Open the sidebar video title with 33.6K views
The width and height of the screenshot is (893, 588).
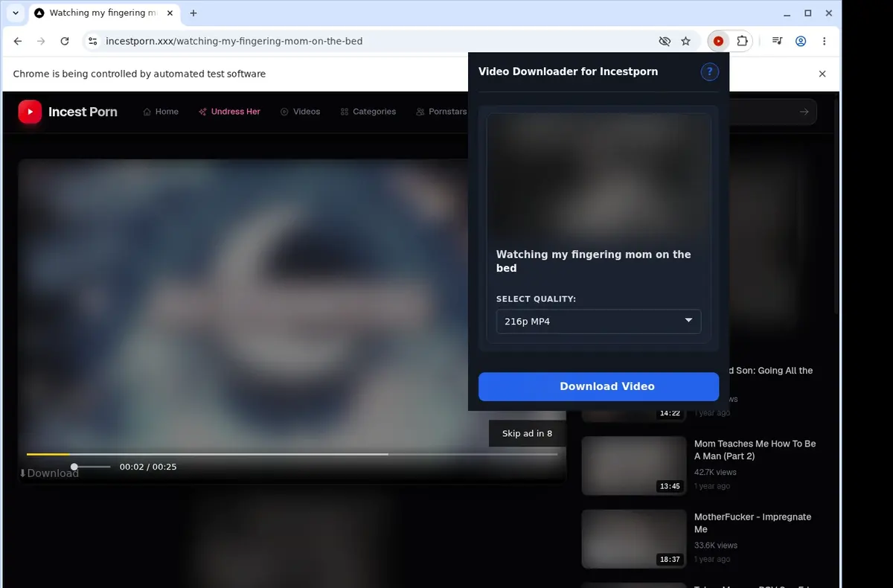coord(752,523)
